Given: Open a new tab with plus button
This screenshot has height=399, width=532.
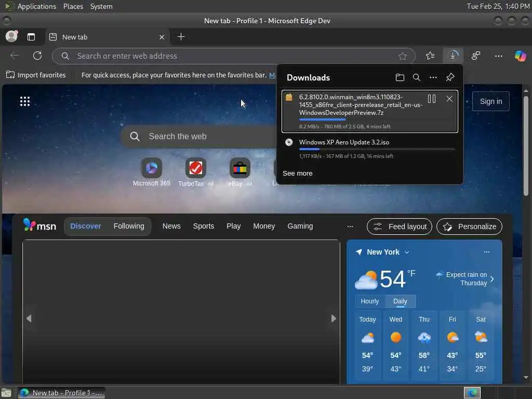Looking at the screenshot, I should click(x=181, y=37).
